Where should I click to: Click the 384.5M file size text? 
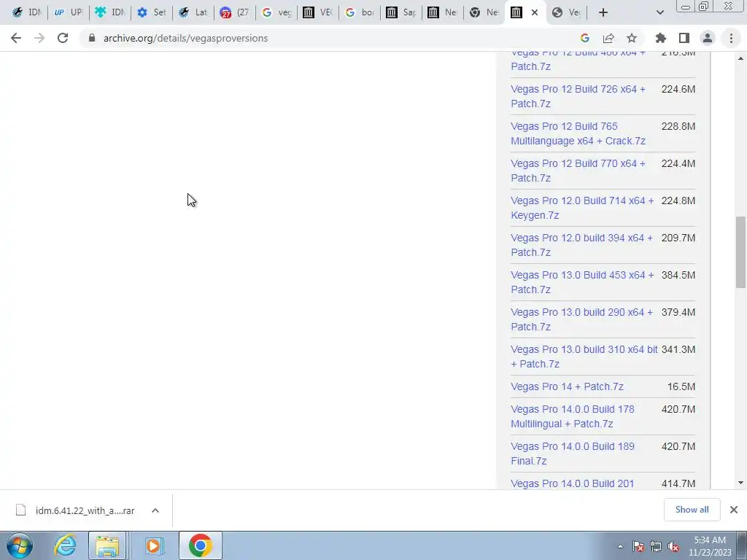coord(678,275)
